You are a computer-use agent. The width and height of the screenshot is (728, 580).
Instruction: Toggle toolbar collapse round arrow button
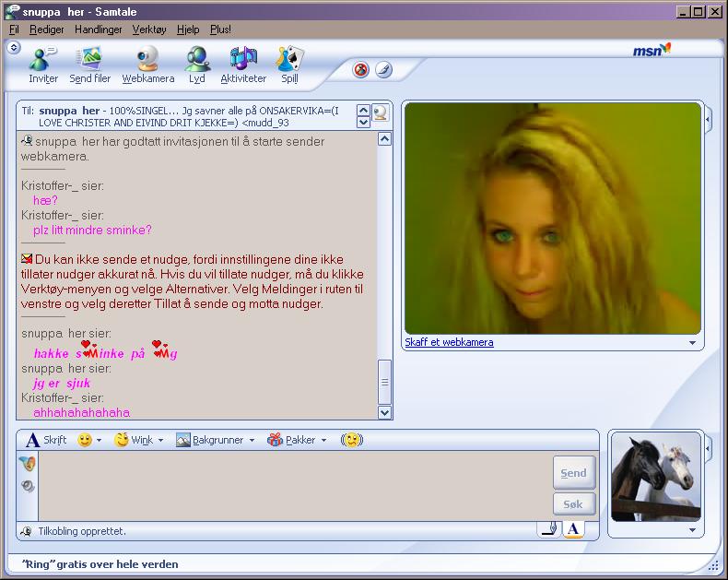point(14,47)
